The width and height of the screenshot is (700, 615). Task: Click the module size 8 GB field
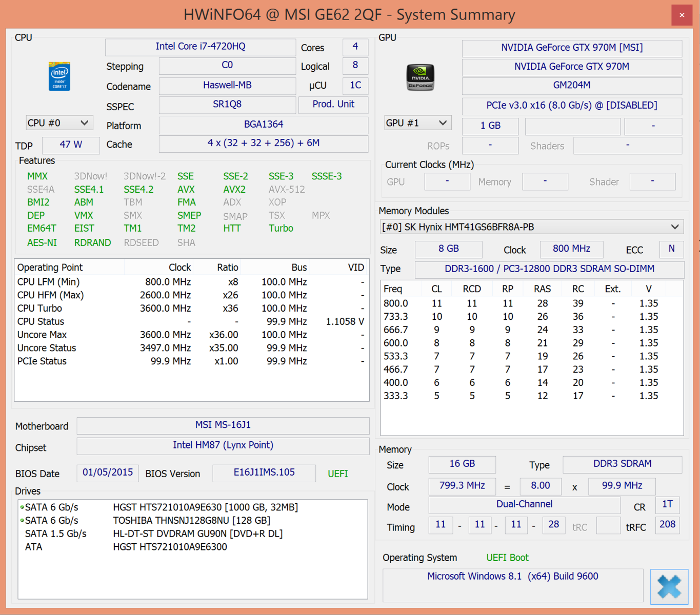pyautogui.click(x=448, y=249)
